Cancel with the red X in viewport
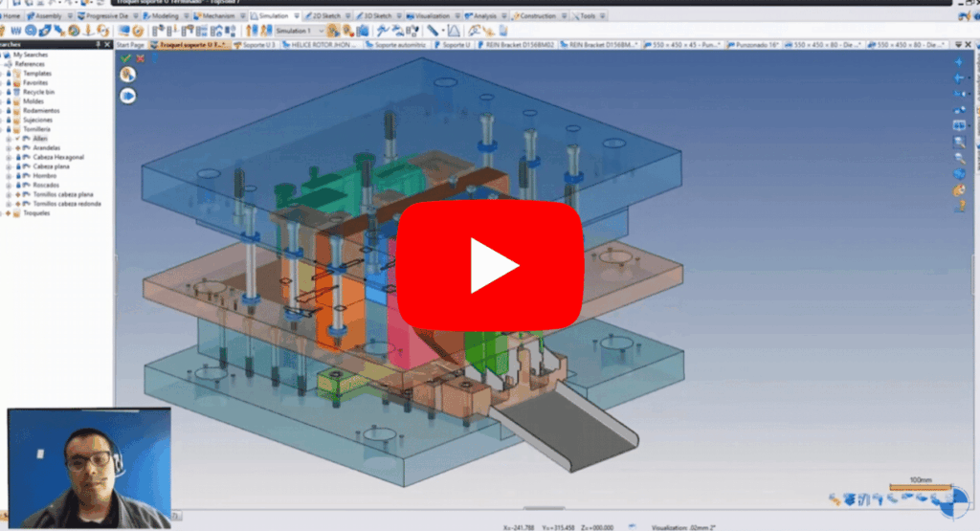The width and height of the screenshot is (980, 531). point(140,58)
